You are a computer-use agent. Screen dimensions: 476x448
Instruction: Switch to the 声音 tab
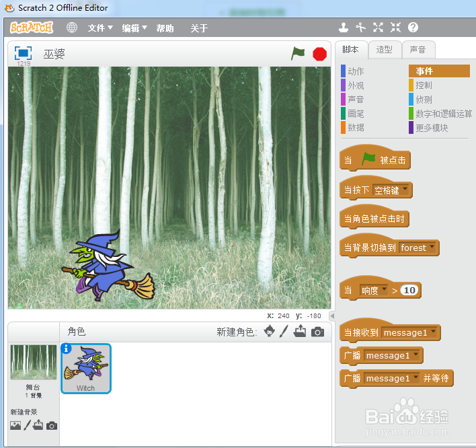(x=418, y=50)
